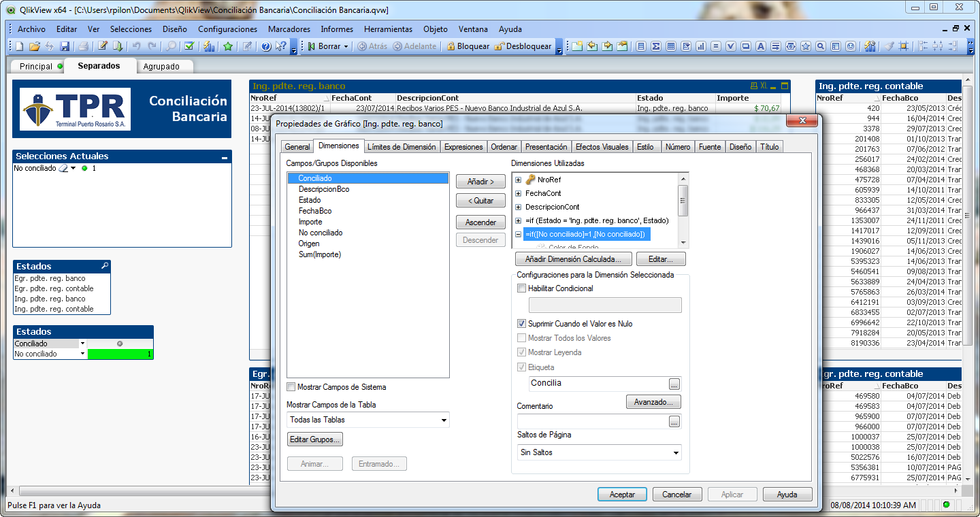Click Bloquear lock toolbar button

coord(468,46)
